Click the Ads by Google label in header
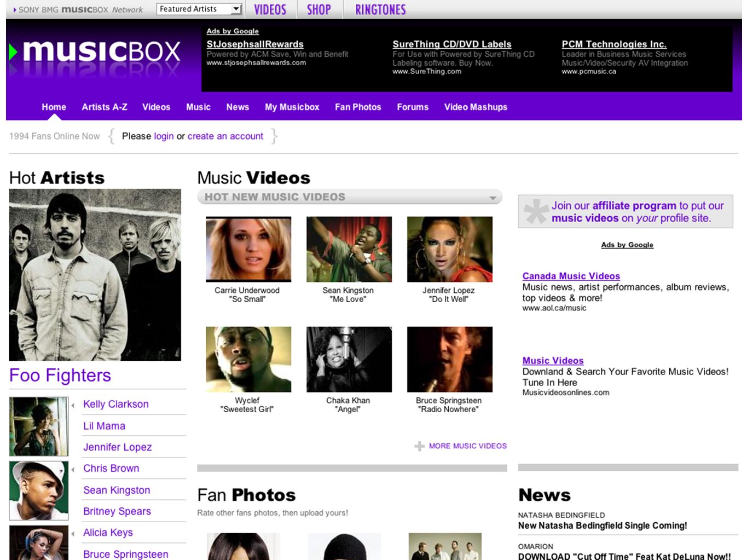Viewport: 747px width, 560px height. [233, 31]
